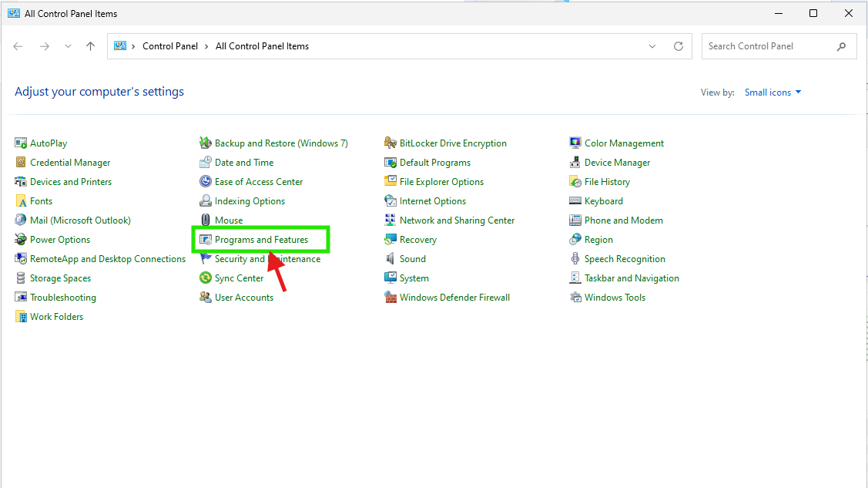Open RemoteApp and Desktop Connections link

pyautogui.click(x=108, y=259)
